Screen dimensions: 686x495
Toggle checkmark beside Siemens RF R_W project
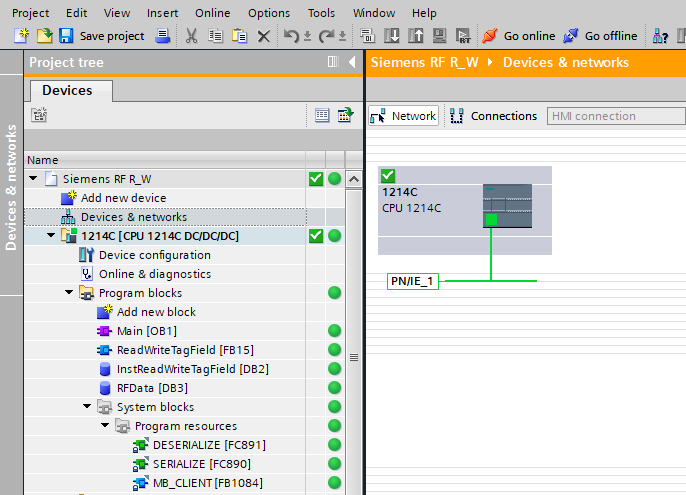pos(316,179)
